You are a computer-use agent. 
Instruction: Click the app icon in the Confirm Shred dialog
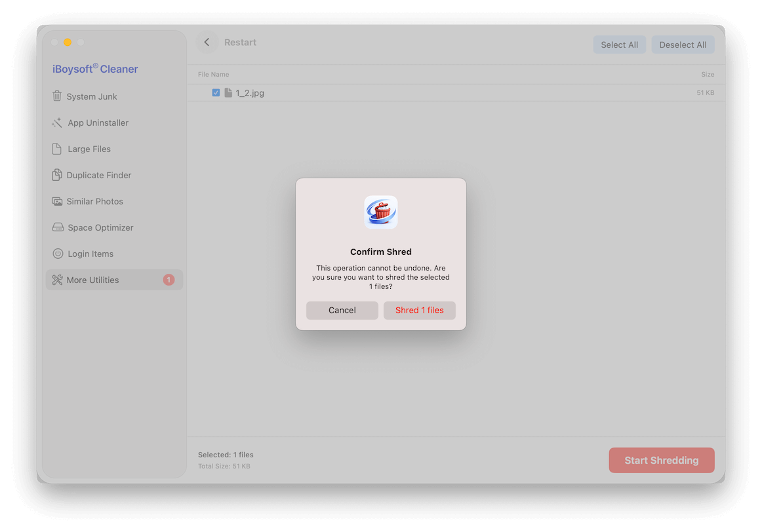tap(381, 212)
